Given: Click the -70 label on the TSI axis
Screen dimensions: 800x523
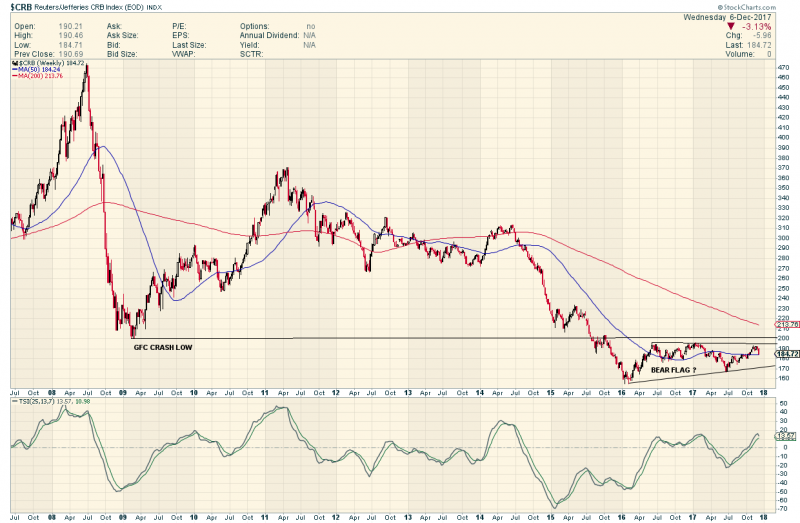Looking at the screenshot, I should (x=783, y=509).
